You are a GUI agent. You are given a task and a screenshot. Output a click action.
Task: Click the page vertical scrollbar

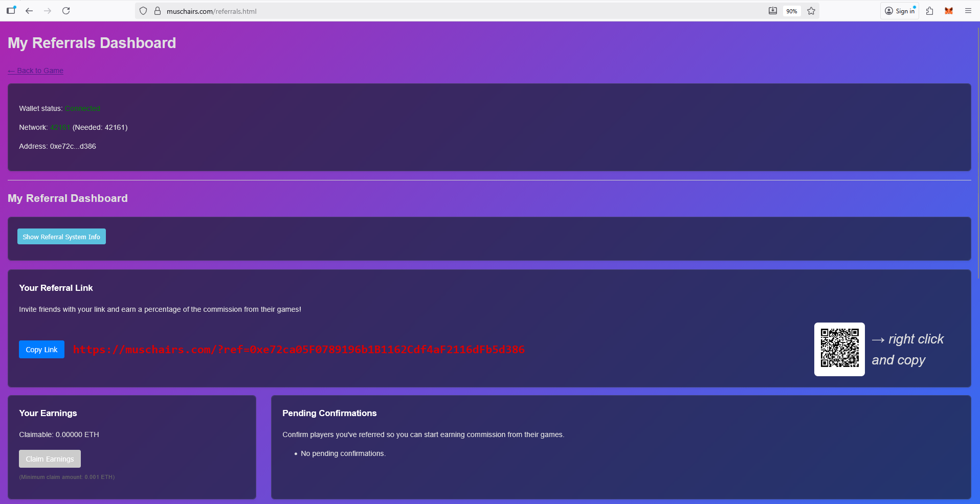tap(978, 153)
